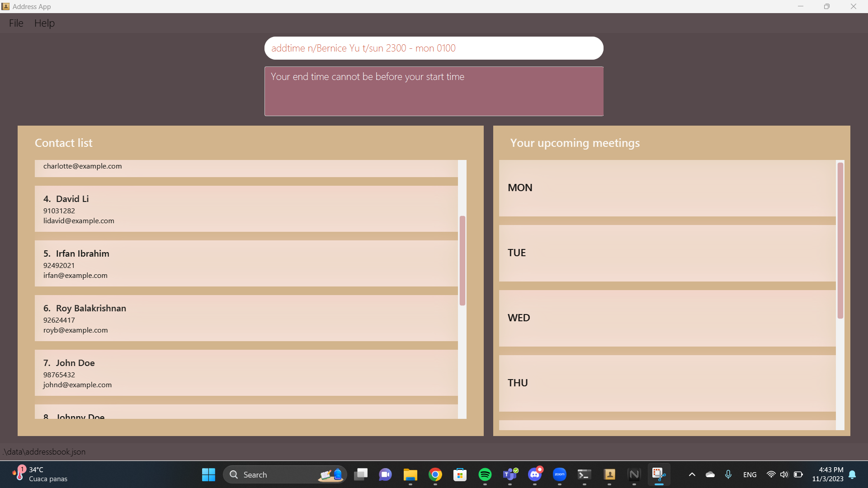Open the notification bell
The width and height of the screenshot is (868, 488).
(x=852, y=474)
